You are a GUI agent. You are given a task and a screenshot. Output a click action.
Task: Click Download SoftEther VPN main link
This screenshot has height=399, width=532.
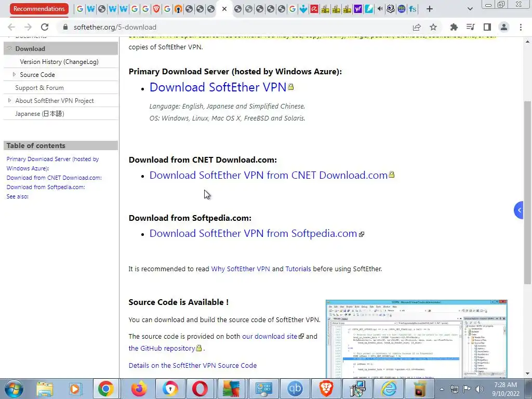218,87
